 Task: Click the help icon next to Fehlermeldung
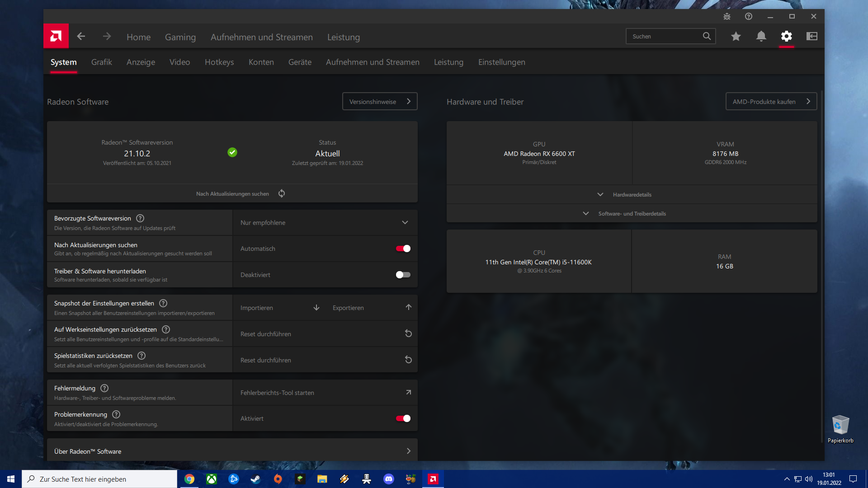coord(104,388)
